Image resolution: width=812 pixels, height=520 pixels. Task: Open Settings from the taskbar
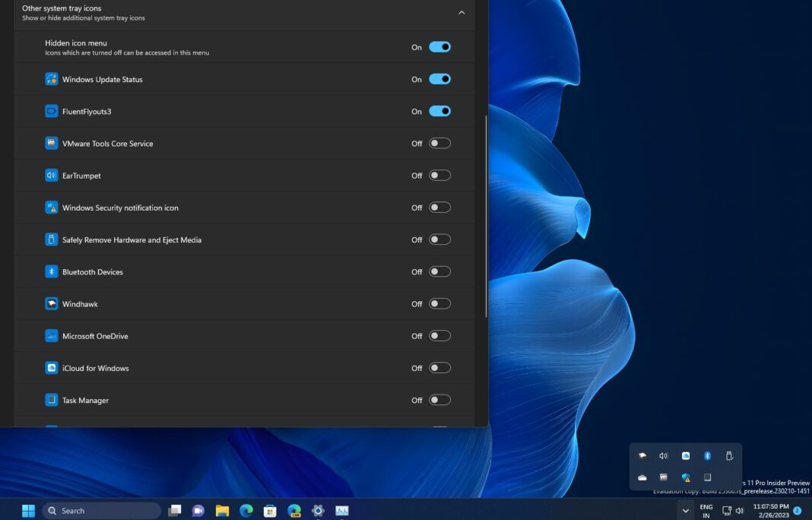pos(318,510)
